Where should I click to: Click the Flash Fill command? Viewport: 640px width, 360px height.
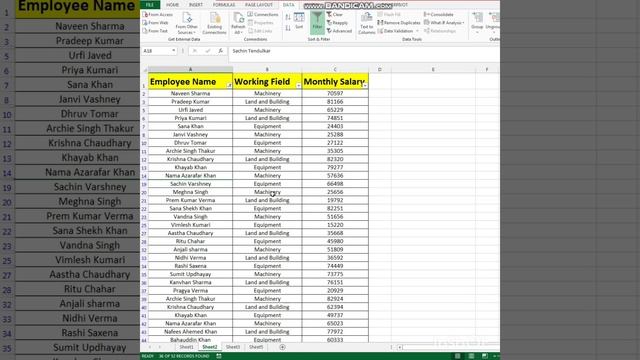389,15
